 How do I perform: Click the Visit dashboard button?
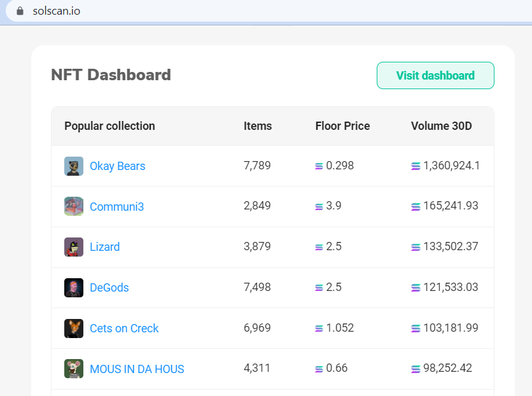(435, 75)
